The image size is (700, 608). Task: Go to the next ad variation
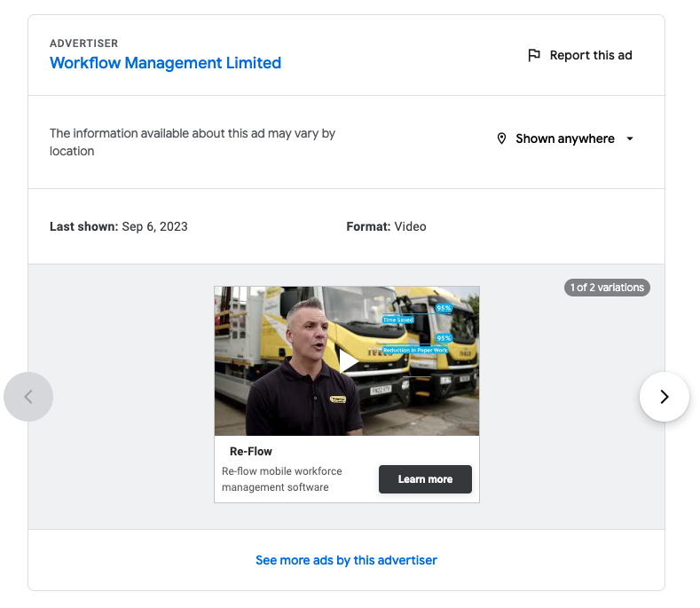click(x=665, y=397)
